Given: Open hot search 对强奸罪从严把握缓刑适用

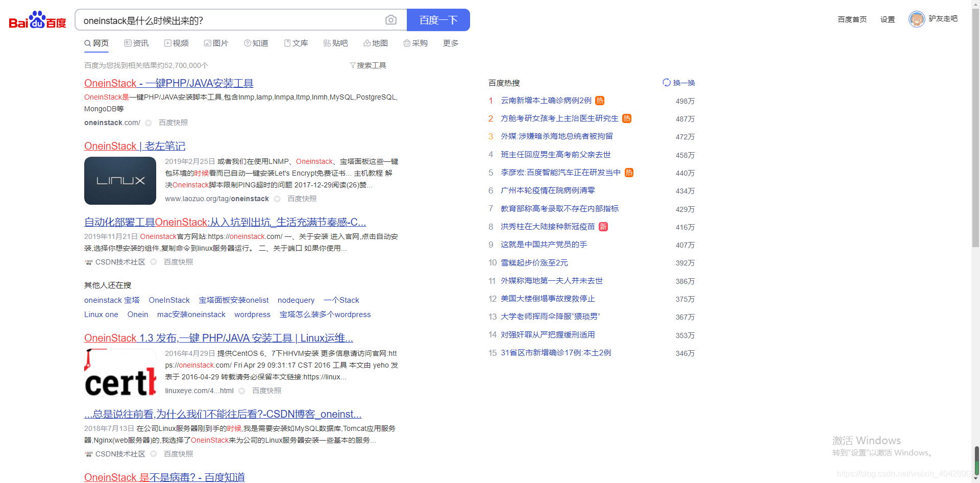Looking at the screenshot, I should [x=548, y=335].
